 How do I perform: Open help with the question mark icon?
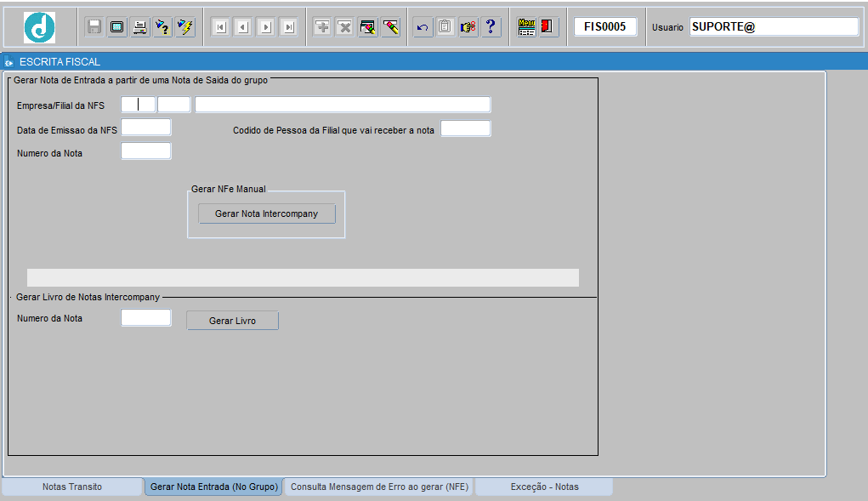pyautogui.click(x=491, y=27)
